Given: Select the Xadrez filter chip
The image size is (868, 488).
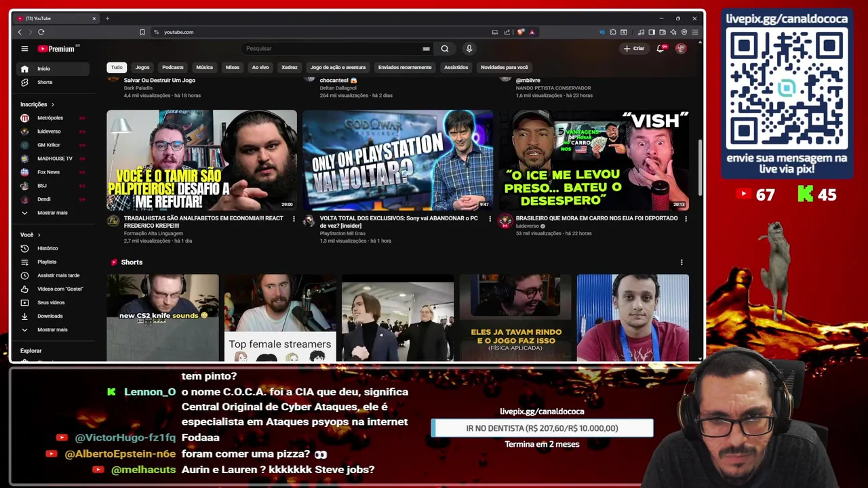Looking at the screenshot, I should 290,67.
